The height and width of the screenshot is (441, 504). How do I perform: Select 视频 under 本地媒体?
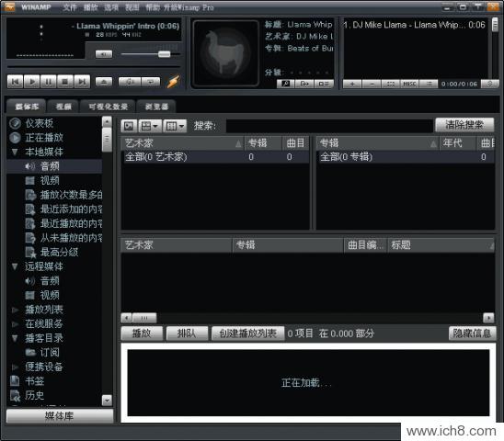(x=50, y=180)
